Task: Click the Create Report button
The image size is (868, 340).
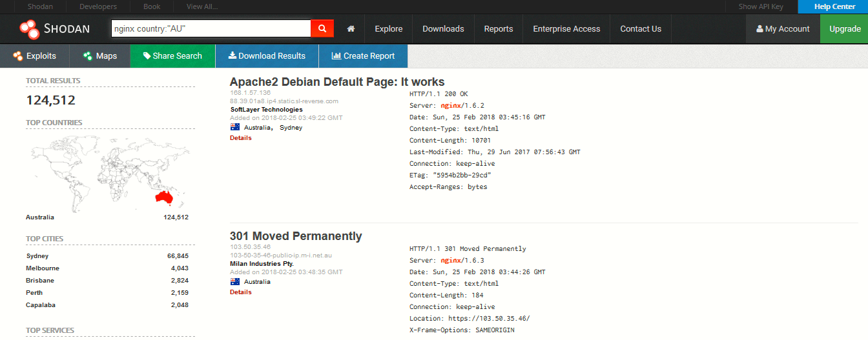Action: 363,56
